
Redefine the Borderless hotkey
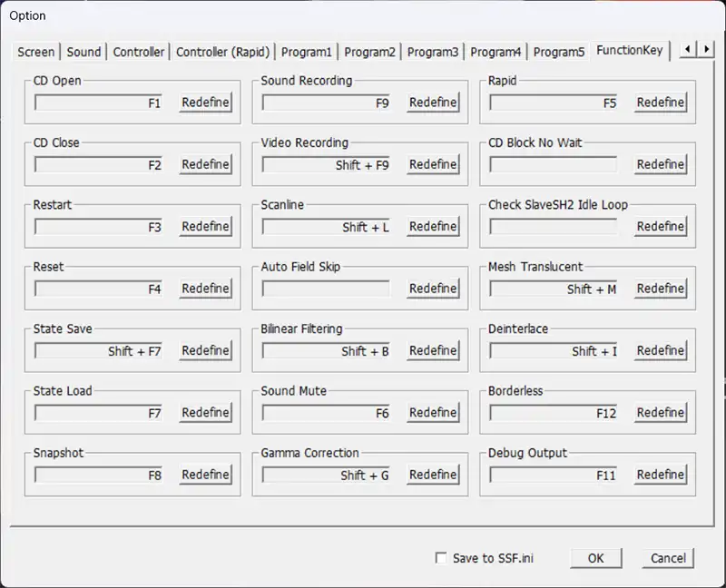[660, 412]
